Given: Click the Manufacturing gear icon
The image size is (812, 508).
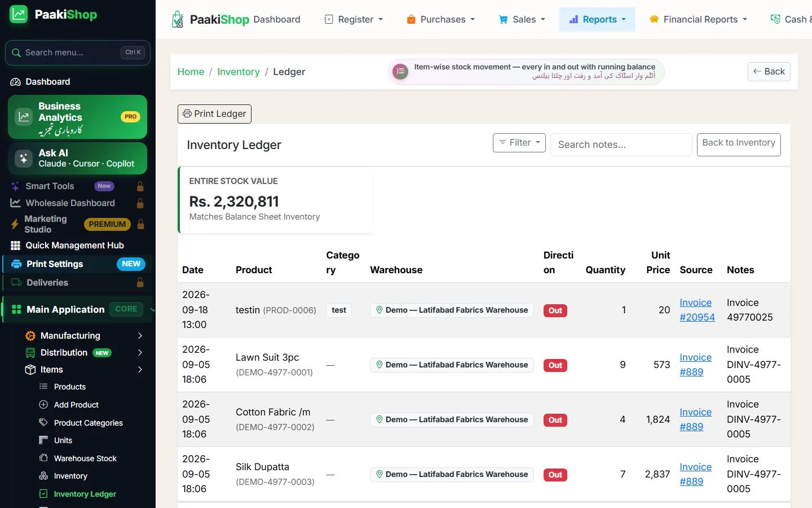Looking at the screenshot, I should [30, 336].
